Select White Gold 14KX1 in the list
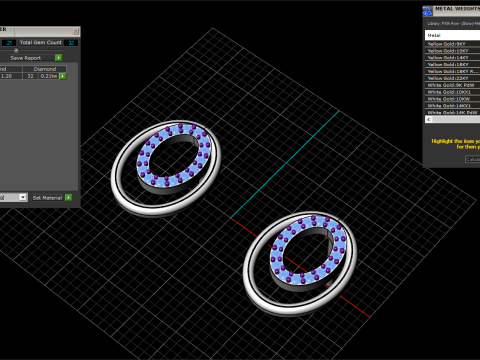Screen dimensions: 480x360 tap(452, 106)
